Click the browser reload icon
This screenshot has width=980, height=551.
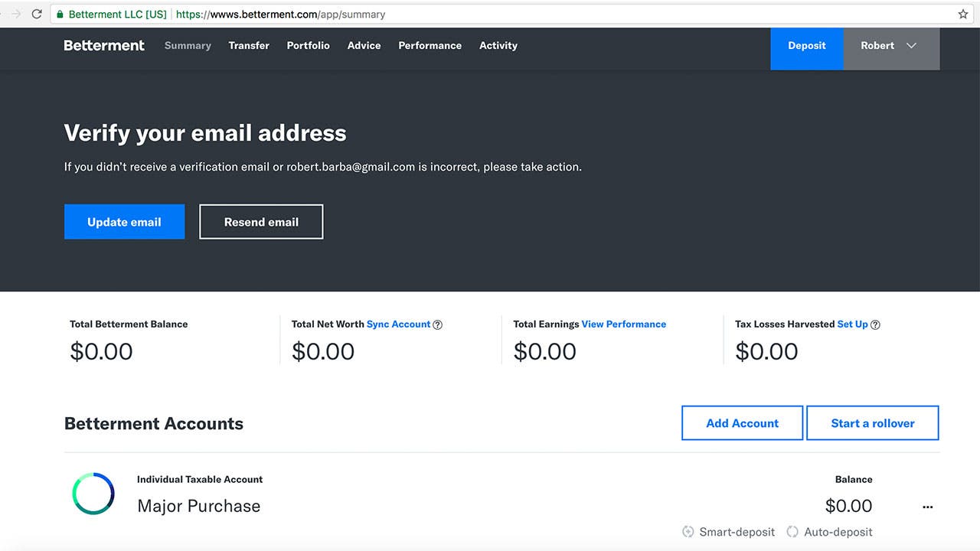coord(36,14)
